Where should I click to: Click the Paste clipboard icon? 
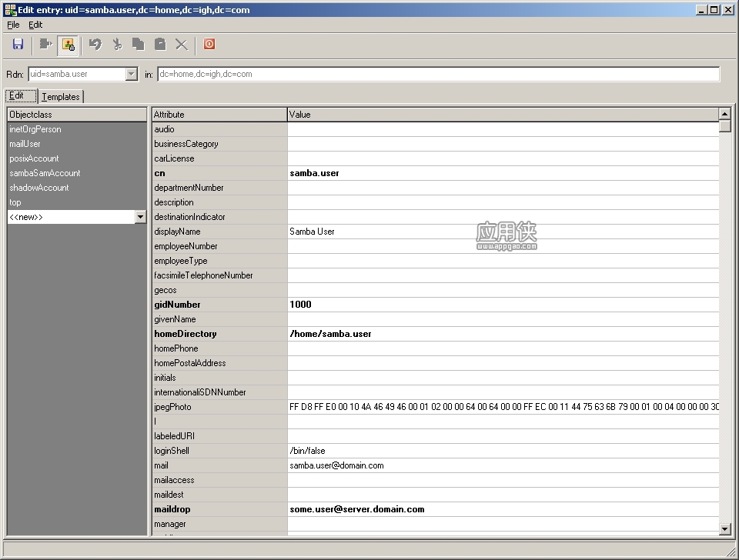160,45
